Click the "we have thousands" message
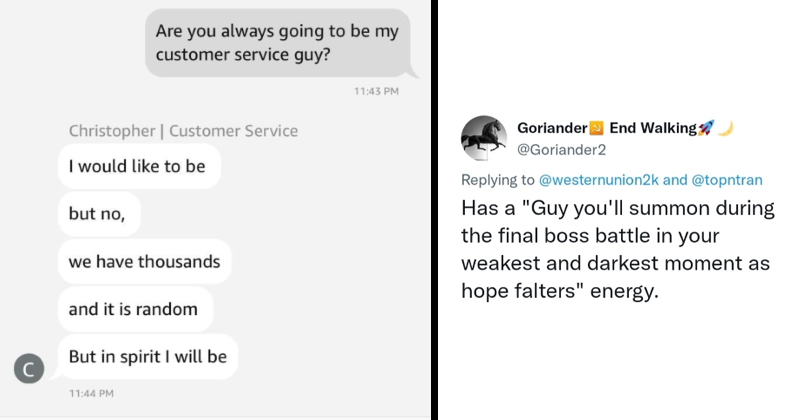800x420 pixels. click(x=144, y=262)
